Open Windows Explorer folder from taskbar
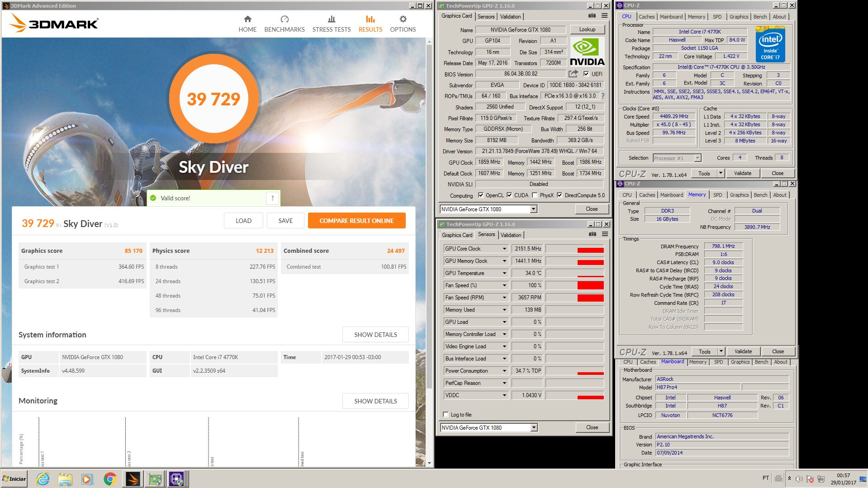This screenshot has height=488, width=868. [65, 479]
